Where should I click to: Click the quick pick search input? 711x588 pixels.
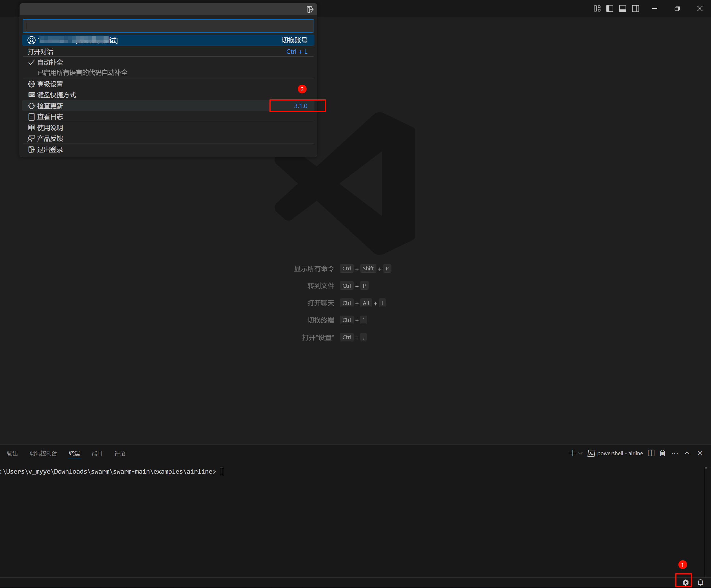pyautogui.click(x=168, y=26)
